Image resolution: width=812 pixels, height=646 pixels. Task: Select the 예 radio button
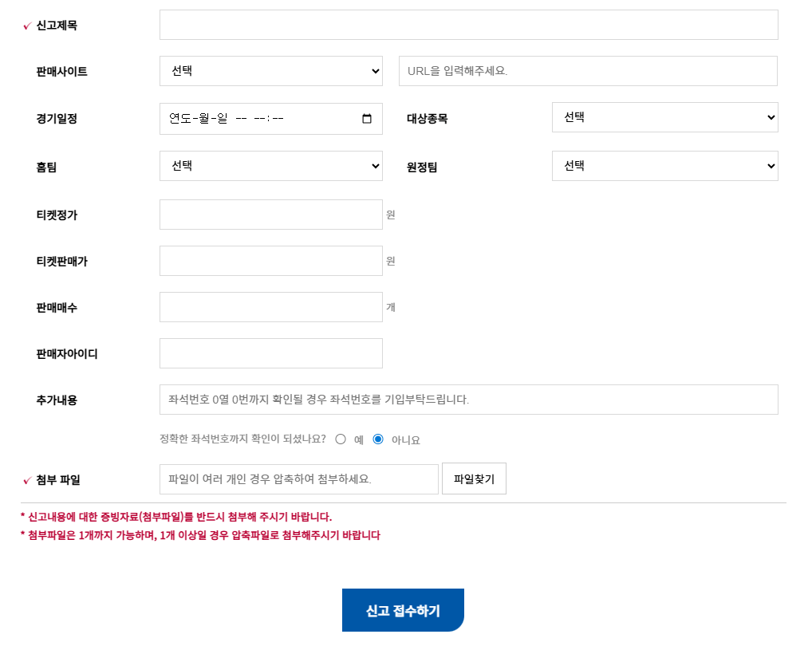(341, 439)
